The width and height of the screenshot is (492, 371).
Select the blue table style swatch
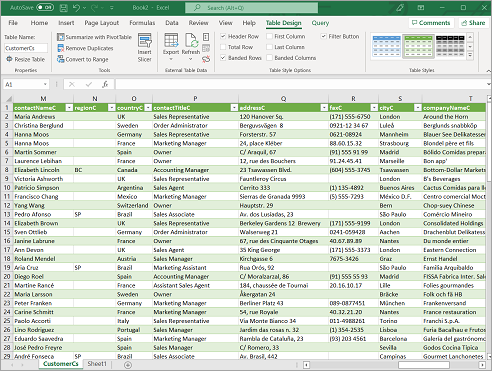point(386,46)
